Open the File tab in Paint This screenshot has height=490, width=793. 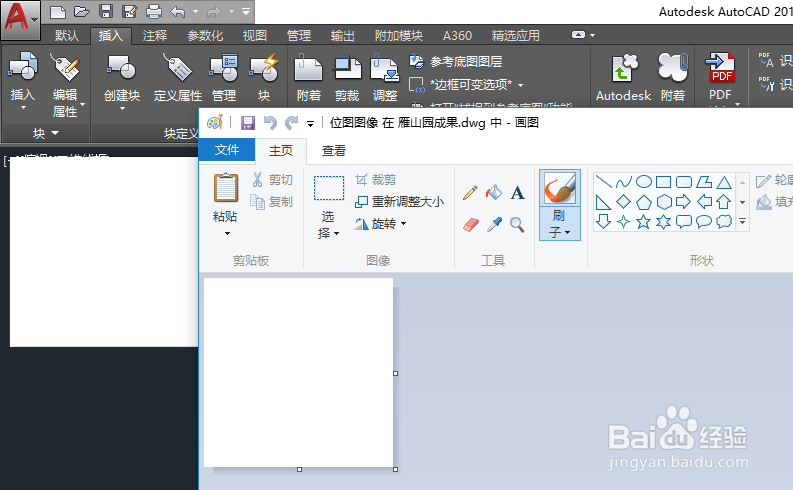tap(227, 150)
